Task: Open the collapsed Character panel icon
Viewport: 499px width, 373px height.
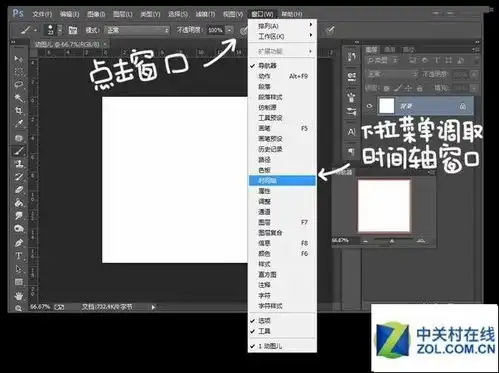Action: [351, 132]
